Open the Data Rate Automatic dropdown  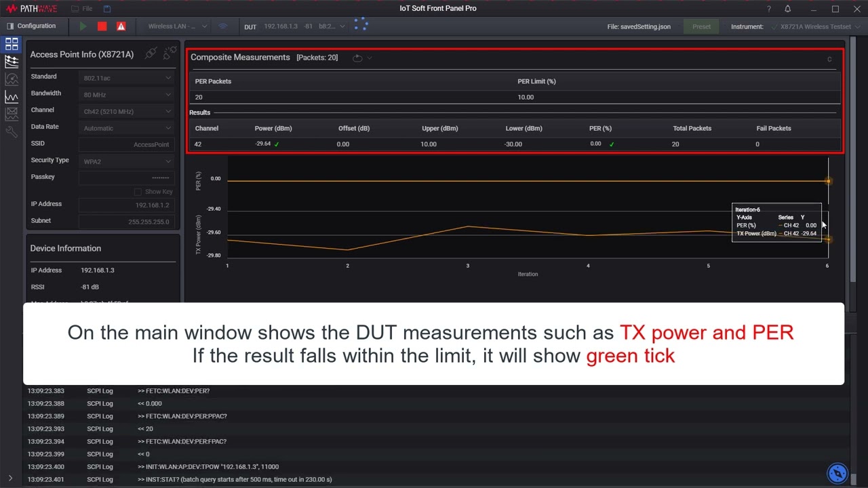(126, 128)
